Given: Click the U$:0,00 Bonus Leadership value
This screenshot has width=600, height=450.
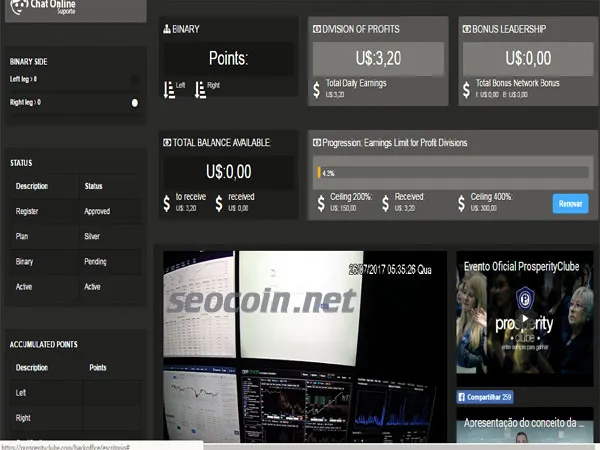Looking at the screenshot, I should 528,59.
